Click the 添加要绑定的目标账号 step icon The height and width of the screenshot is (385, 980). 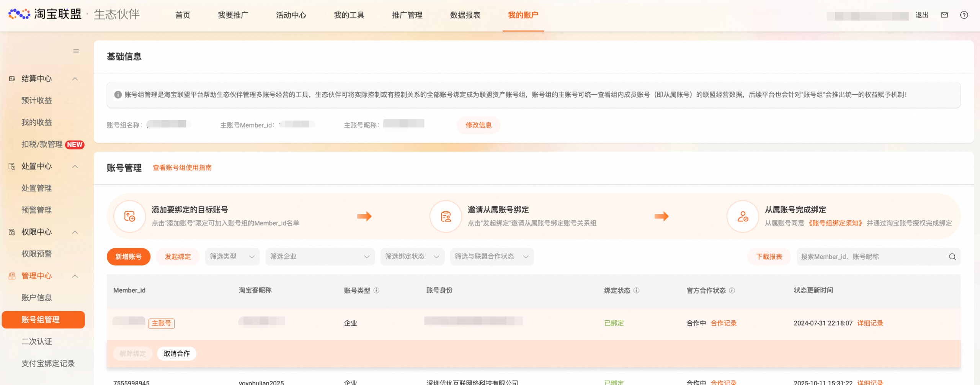[x=129, y=216]
